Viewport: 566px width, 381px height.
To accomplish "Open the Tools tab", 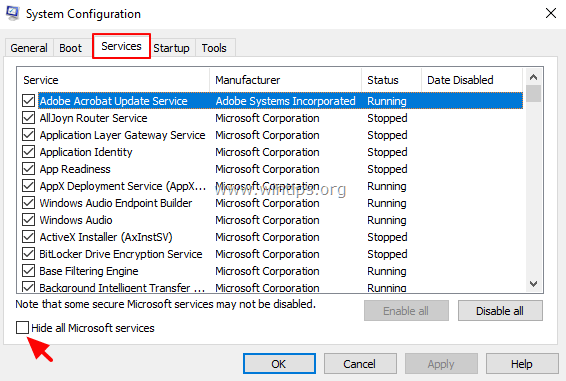I will click(214, 48).
